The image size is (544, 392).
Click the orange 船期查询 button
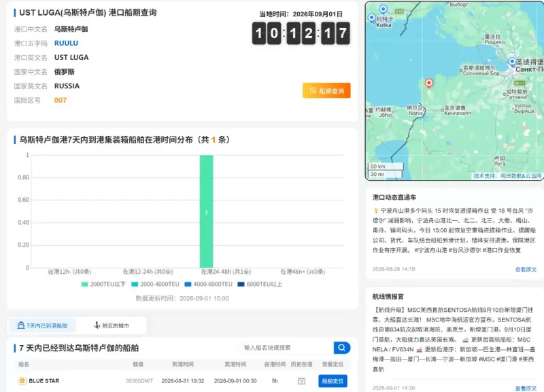click(x=326, y=90)
